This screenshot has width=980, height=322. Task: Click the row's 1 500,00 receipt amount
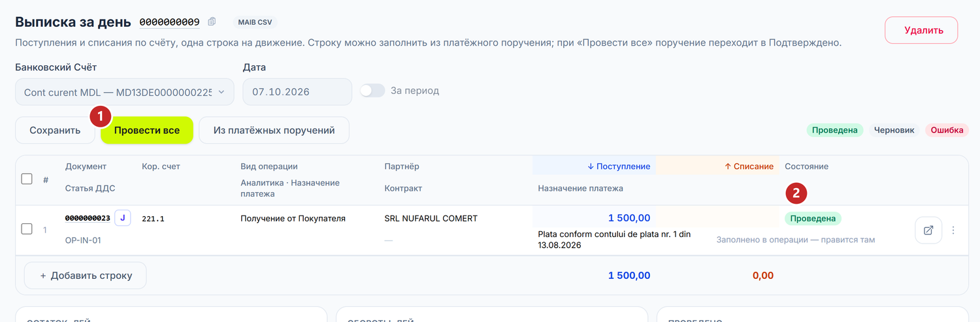(x=629, y=218)
